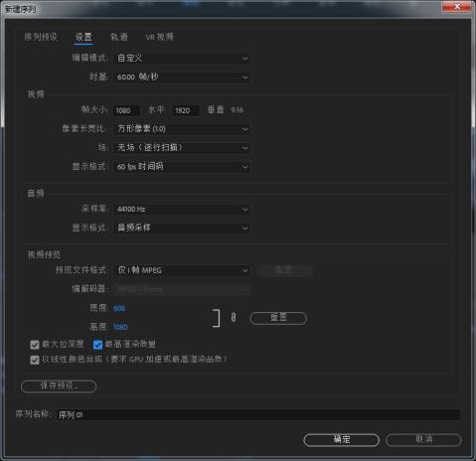Select the 设置 tab
This screenshot has width=476, height=461.
tap(83, 37)
